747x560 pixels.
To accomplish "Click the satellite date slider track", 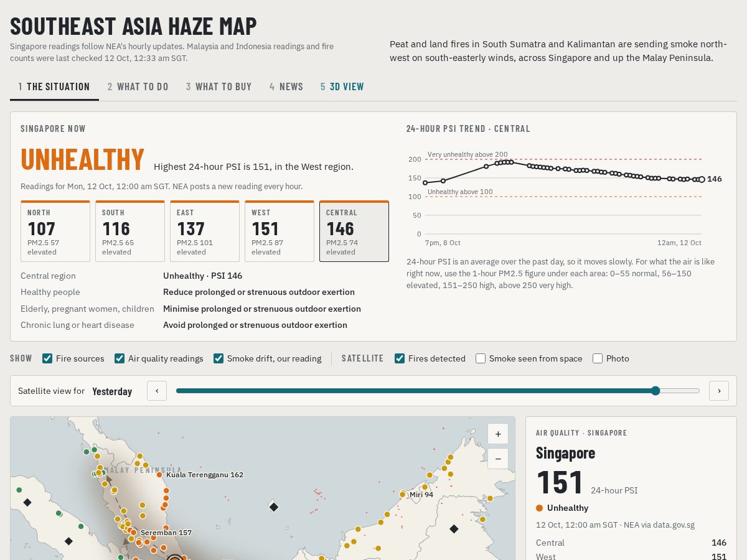I will pyautogui.click(x=438, y=391).
